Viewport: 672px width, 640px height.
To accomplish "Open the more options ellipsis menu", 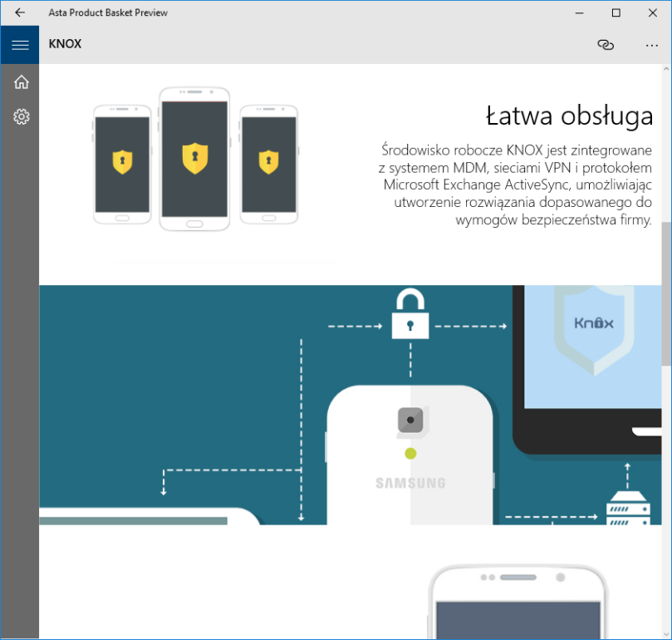I will [x=651, y=45].
